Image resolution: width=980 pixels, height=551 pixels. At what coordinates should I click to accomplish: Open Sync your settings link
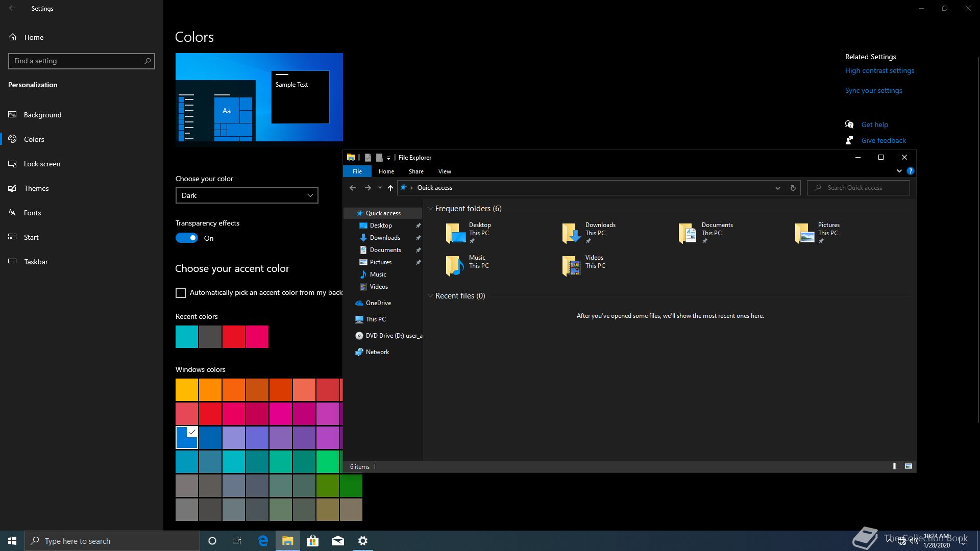click(x=873, y=90)
